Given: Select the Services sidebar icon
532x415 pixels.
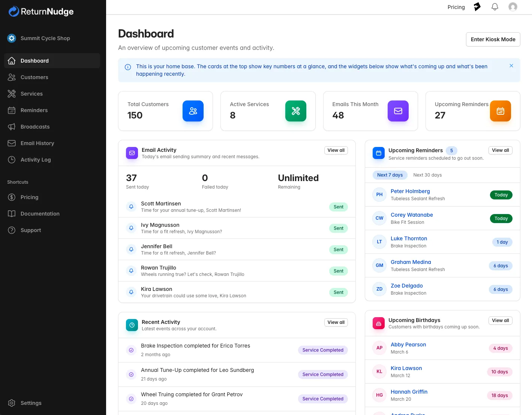Looking at the screenshot, I should (x=11, y=94).
